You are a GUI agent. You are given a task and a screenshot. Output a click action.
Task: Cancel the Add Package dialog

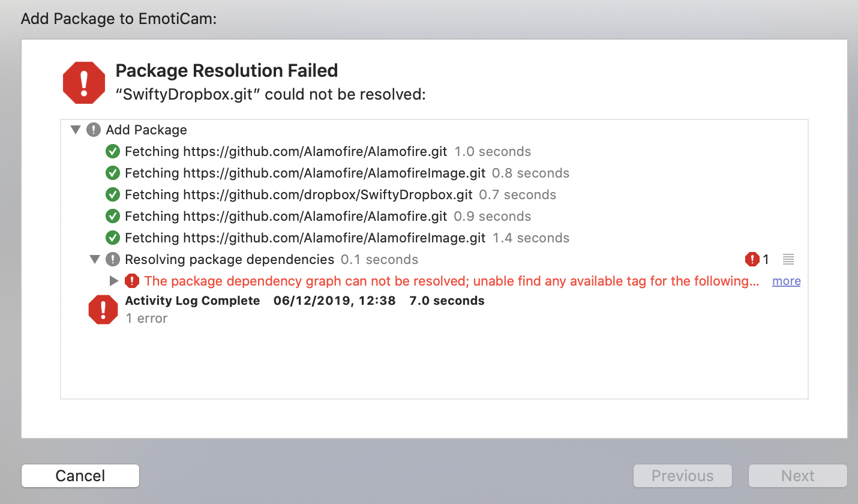80,475
